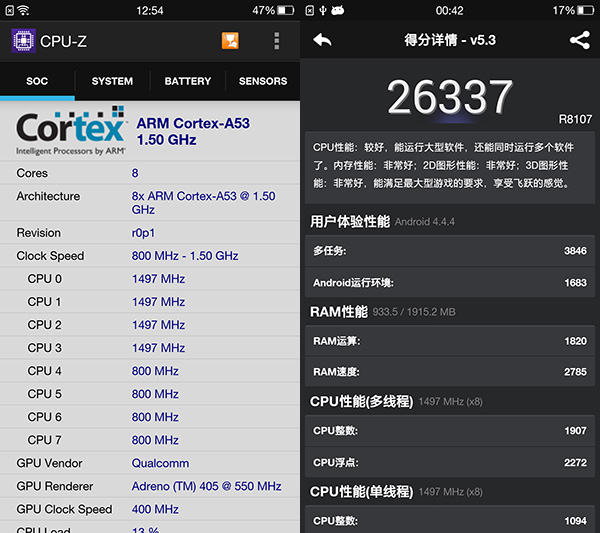Tap the 26337 total score
The image size is (600, 533).
click(449, 97)
